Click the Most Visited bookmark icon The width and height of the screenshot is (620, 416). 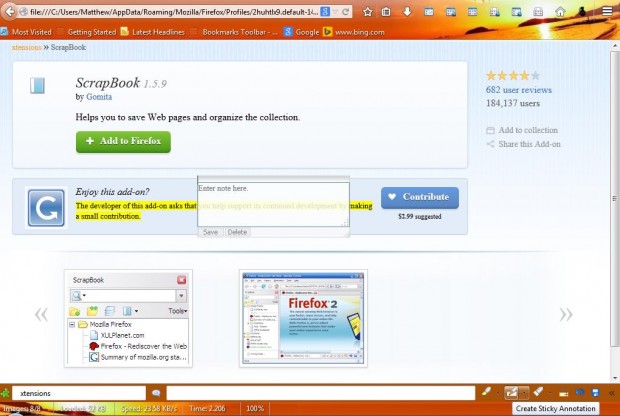pyautogui.click(x=4, y=32)
